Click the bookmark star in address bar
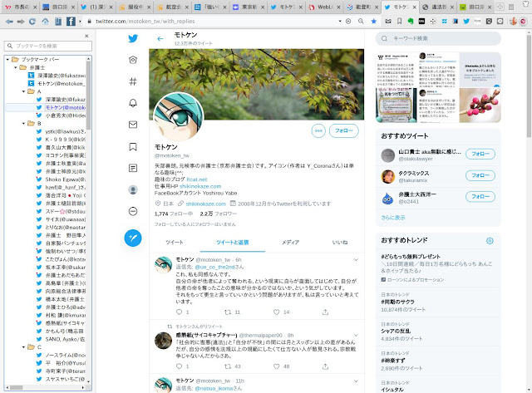The width and height of the screenshot is (532, 393). pyautogui.click(x=373, y=21)
